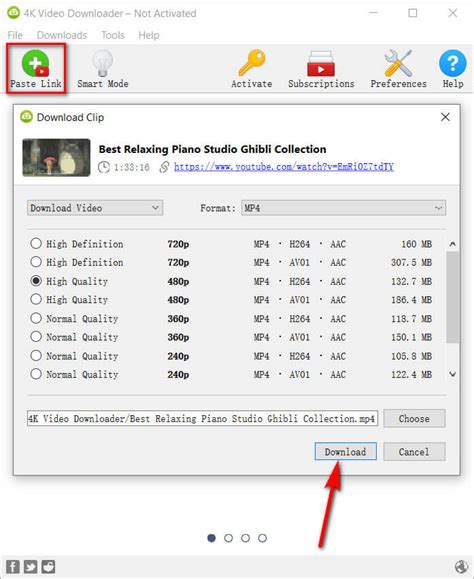Click the Cancel button
474x579 pixels.
414,451
